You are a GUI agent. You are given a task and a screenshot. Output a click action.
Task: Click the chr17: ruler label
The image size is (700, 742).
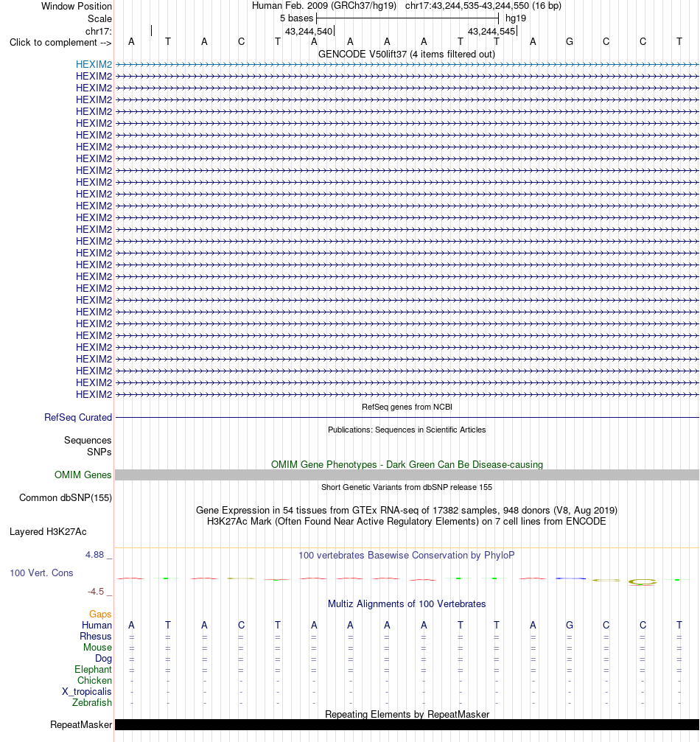99,31
